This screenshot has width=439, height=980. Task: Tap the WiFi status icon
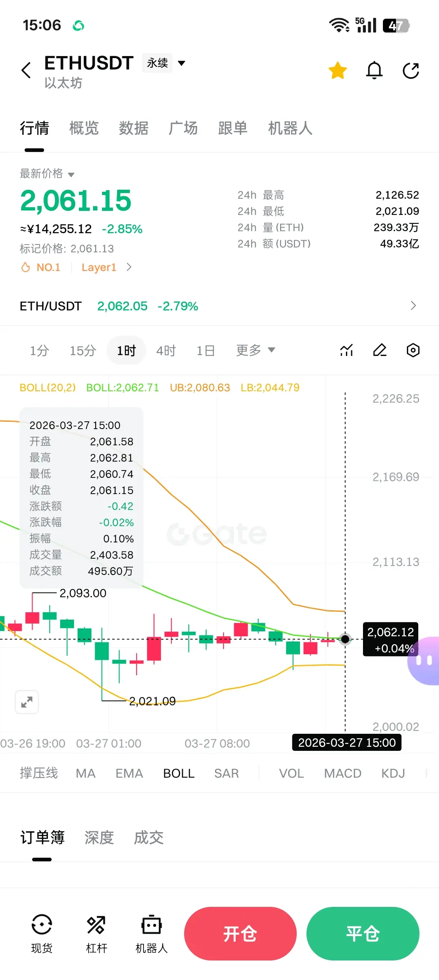pyautogui.click(x=339, y=25)
